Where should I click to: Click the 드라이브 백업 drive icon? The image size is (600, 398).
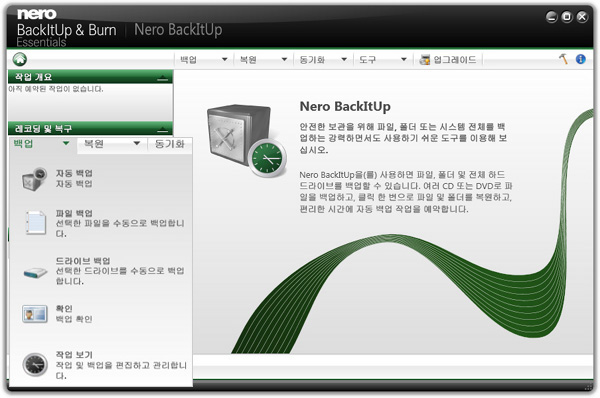point(35,272)
